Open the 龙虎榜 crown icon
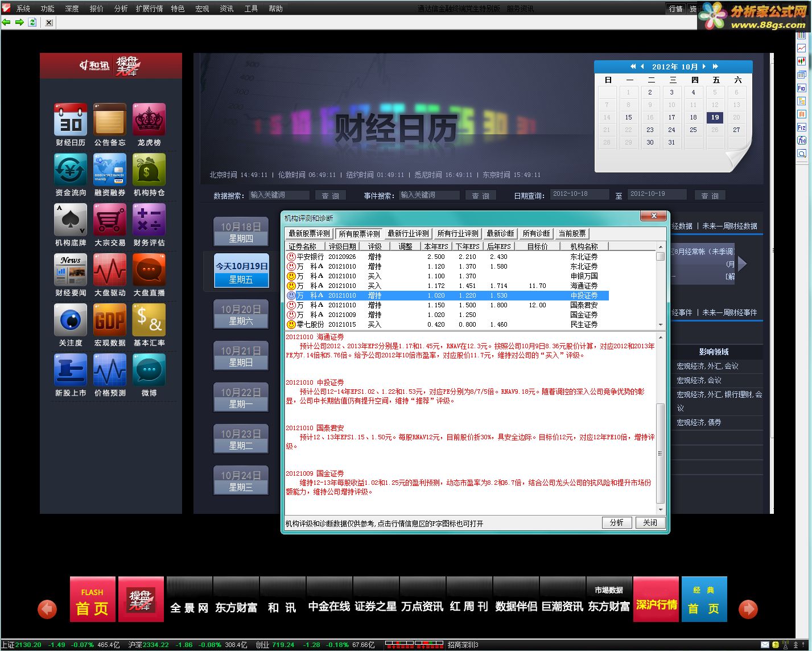 tap(149, 120)
